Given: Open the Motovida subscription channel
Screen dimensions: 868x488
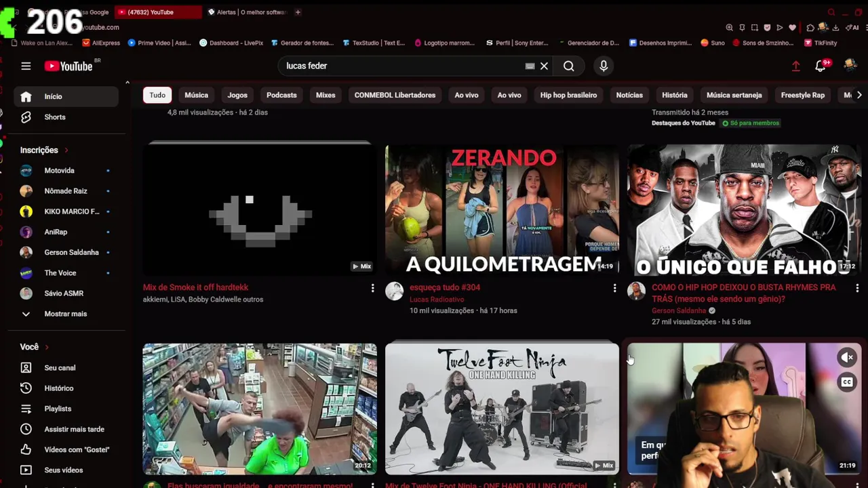Looking at the screenshot, I should [x=67, y=171].
